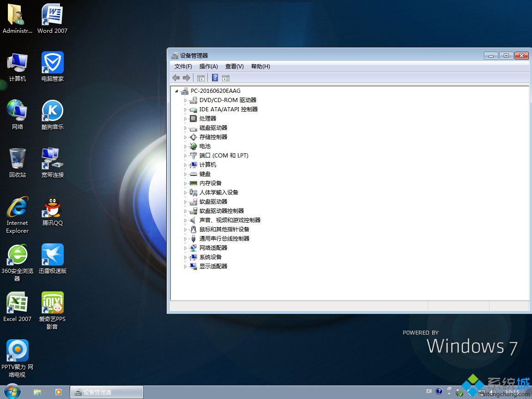Expand the IDE ATA/ATAPI 控制器 node
This screenshot has width=532, height=399.
(185, 109)
